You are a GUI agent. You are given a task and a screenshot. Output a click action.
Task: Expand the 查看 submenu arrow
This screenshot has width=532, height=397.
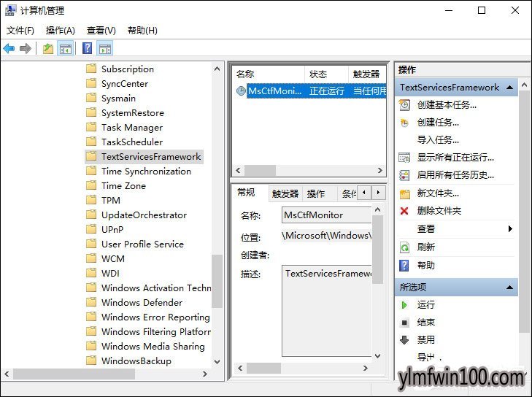(510, 229)
